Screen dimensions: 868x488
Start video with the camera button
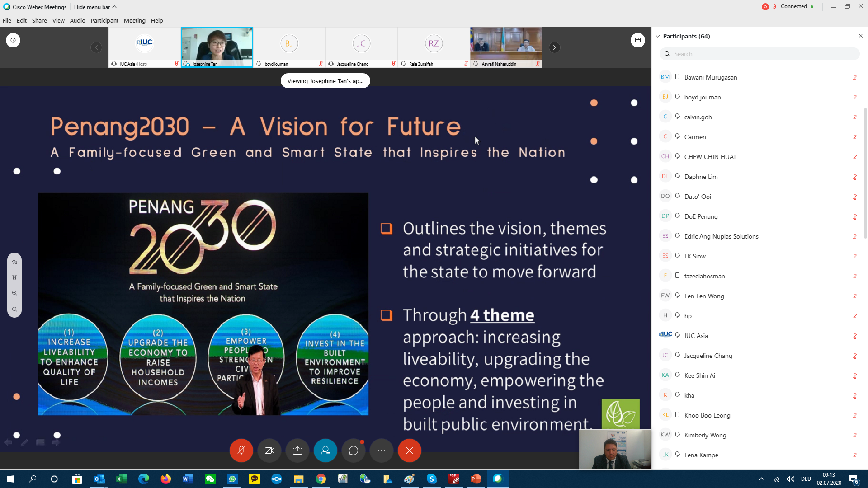click(x=269, y=450)
